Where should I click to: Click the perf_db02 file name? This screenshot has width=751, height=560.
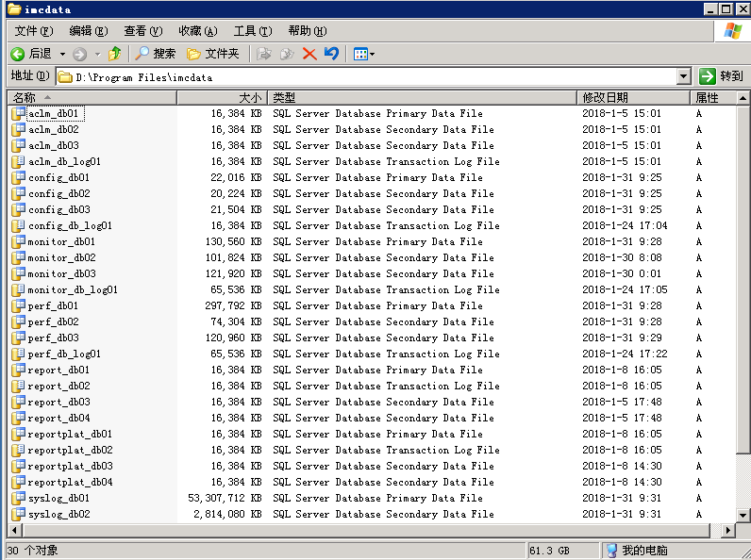pyautogui.click(x=53, y=321)
